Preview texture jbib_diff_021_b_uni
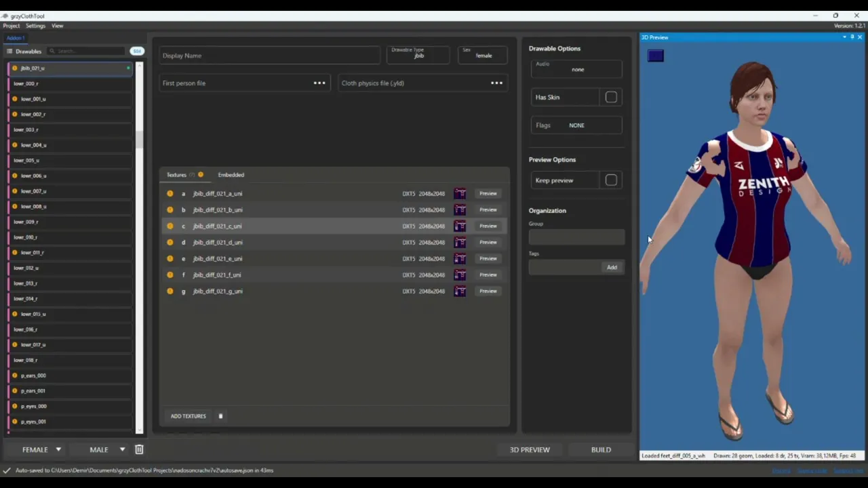 pyautogui.click(x=488, y=210)
